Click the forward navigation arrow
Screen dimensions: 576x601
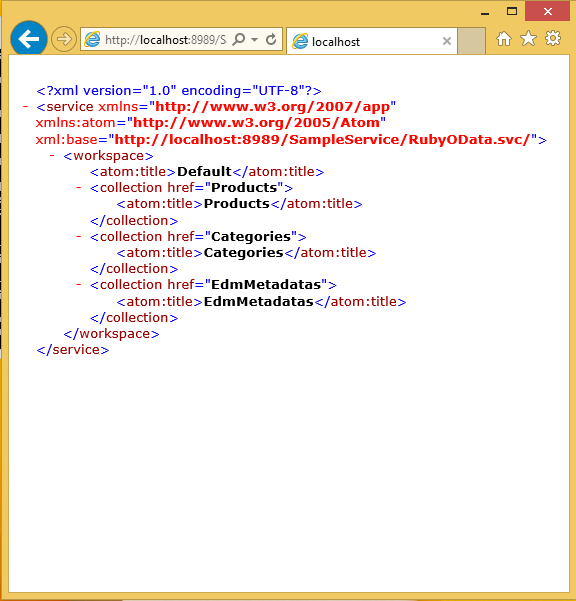(64, 39)
